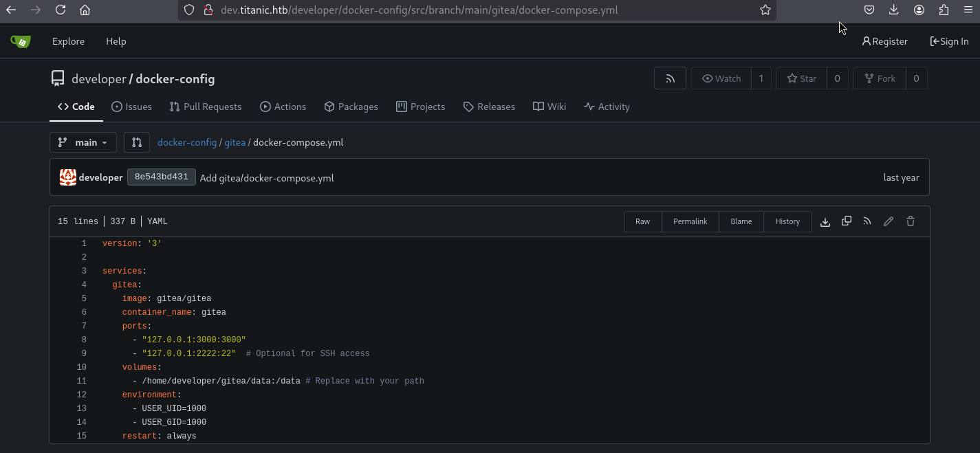980x453 pixels.
Task: Open the Activity tab
Action: coord(607,107)
